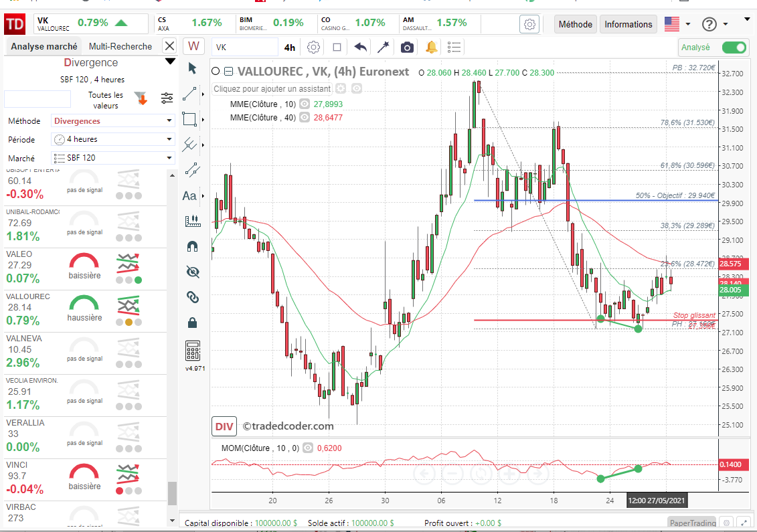Click the link chain tool
The image size is (757, 532).
tap(193, 297)
